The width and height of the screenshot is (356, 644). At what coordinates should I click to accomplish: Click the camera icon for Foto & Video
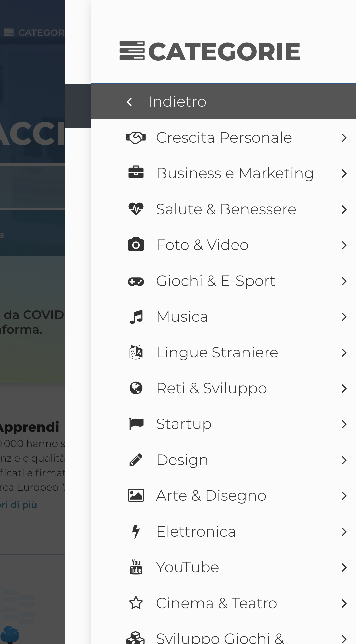[x=136, y=245]
